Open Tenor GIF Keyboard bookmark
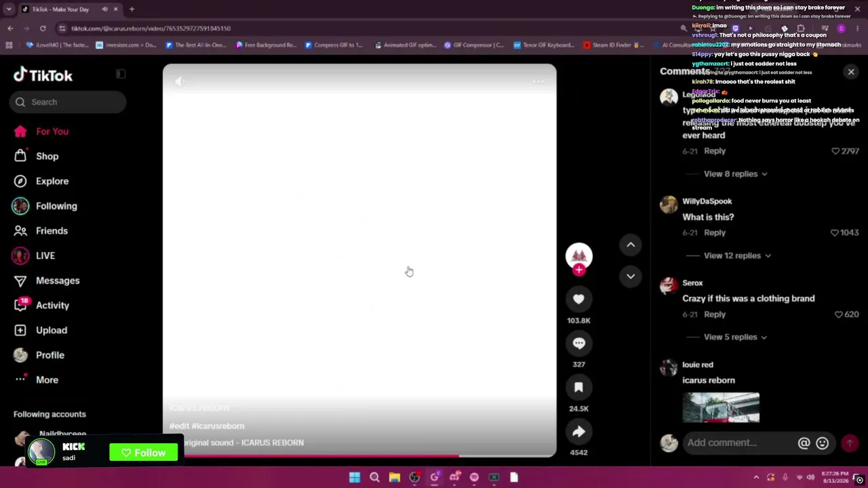The height and width of the screenshot is (488, 868). (544, 45)
